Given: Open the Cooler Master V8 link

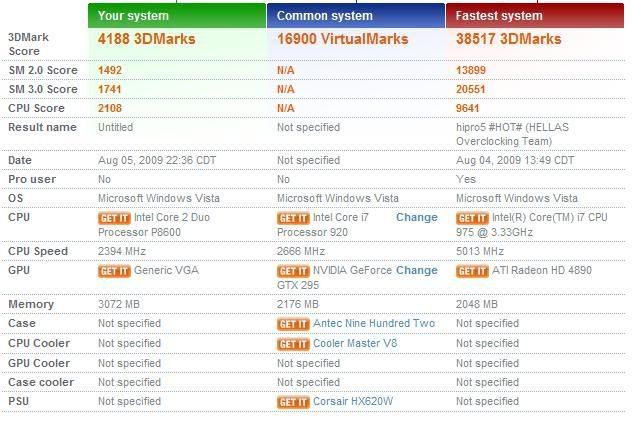Looking at the screenshot, I should point(355,344).
